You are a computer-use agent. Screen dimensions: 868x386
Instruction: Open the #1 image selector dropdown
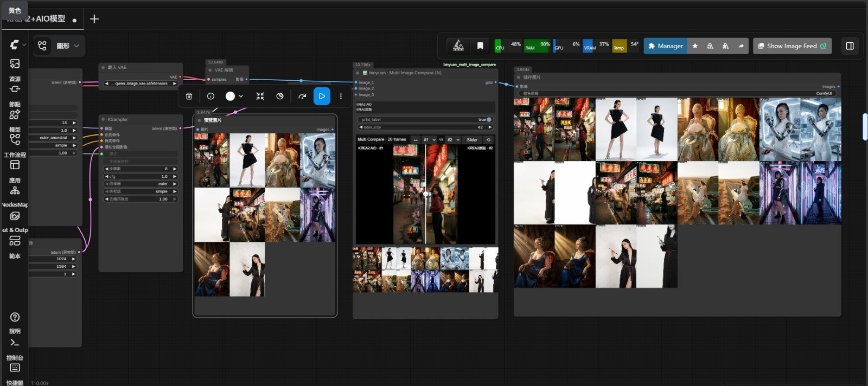click(429, 140)
